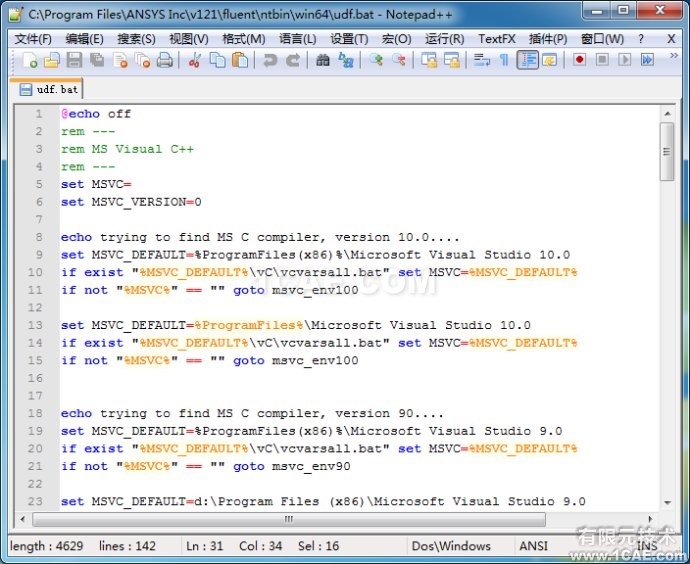This screenshot has height=564, width=690.
Task: Toggle word wrap toolbar icon
Action: click(482, 60)
